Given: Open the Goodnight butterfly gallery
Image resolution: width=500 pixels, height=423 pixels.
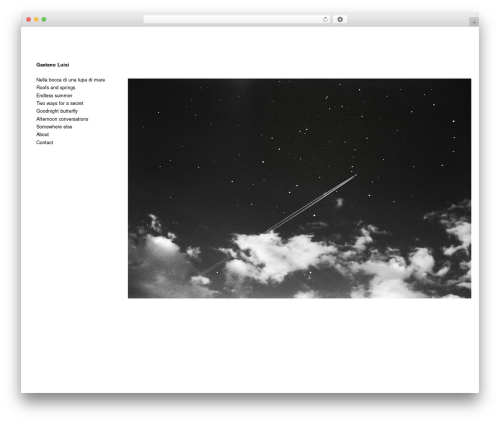Looking at the screenshot, I should [57, 111].
